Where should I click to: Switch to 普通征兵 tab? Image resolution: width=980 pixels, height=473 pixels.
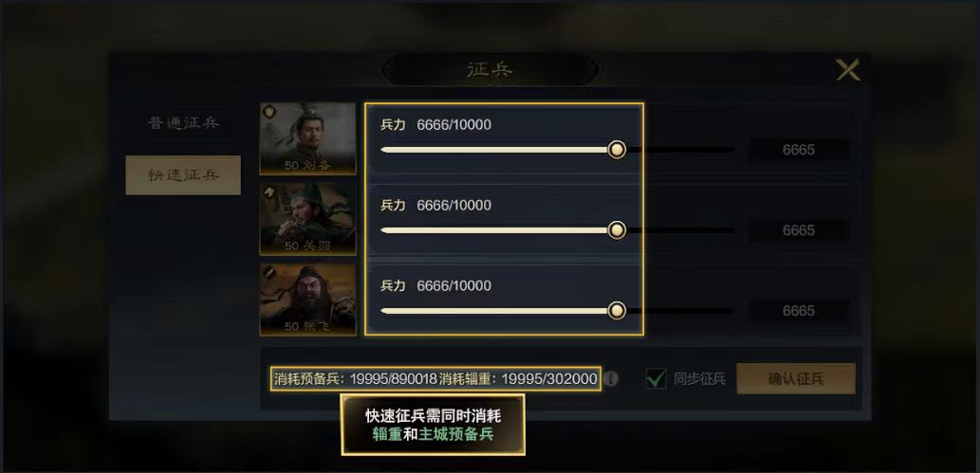tap(183, 122)
